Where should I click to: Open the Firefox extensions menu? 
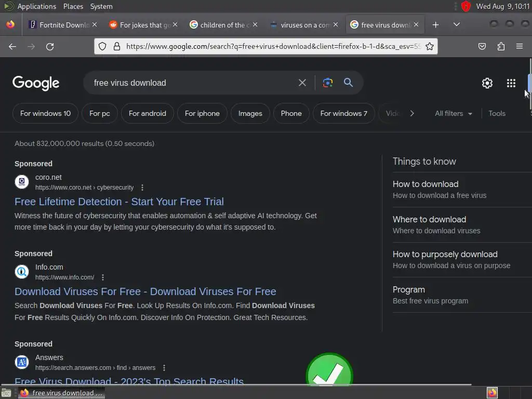[501, 46]
